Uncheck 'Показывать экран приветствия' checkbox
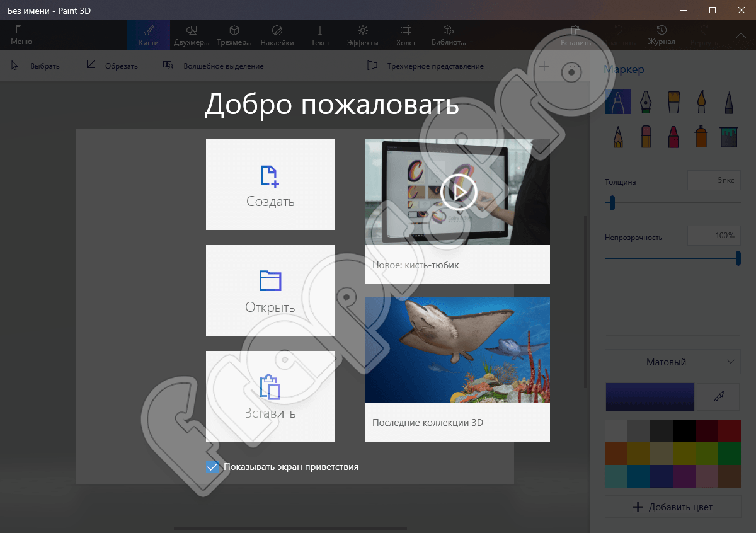 point(213,467)
